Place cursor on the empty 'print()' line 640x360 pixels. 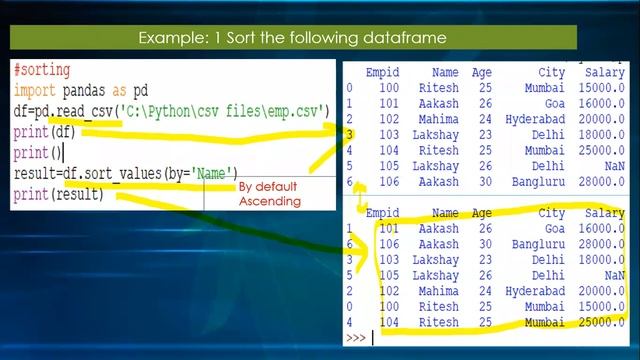pyautogui.click(x=38, y=153)
